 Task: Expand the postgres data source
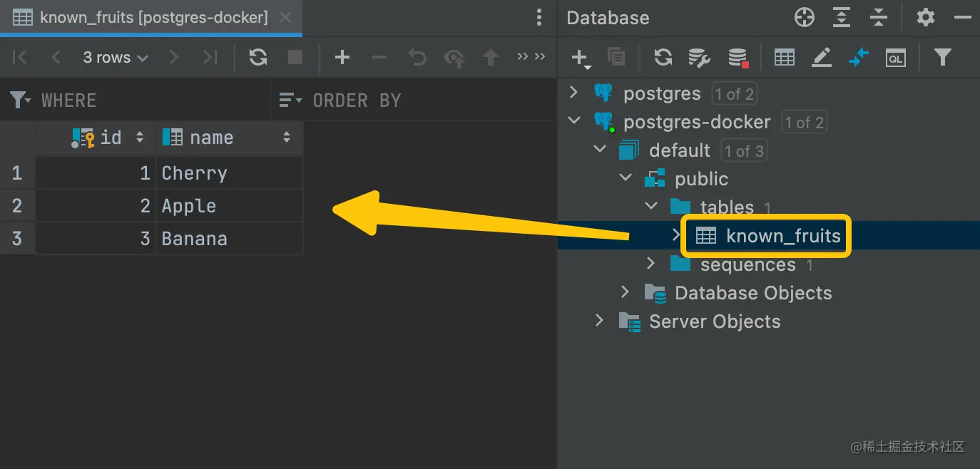[x=573, y=93]
